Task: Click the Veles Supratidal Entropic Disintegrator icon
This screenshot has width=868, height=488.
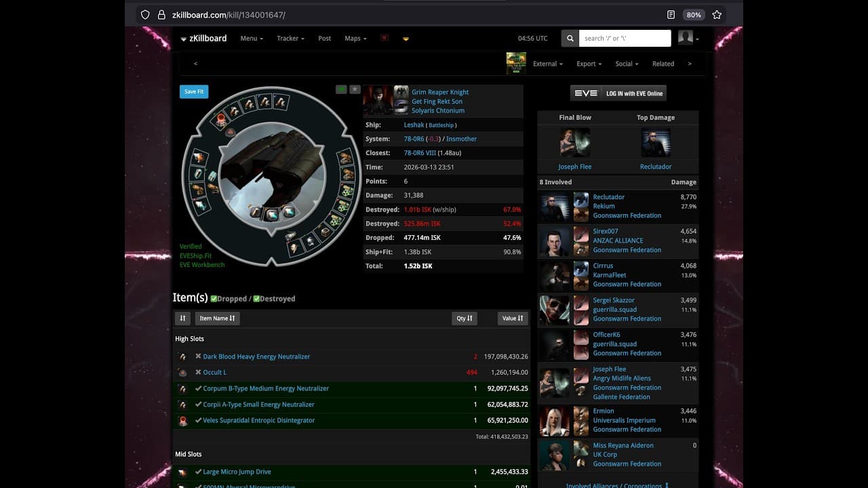Action: pos(182,421)
